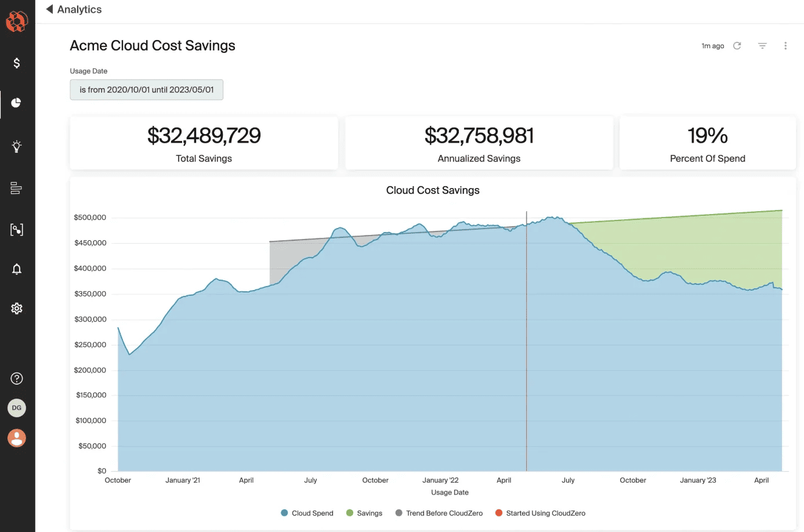This screenshot has height=532, width=804.
Task: Click the dimensions bars sidebar icon
Action: click(x=16, y=187)
